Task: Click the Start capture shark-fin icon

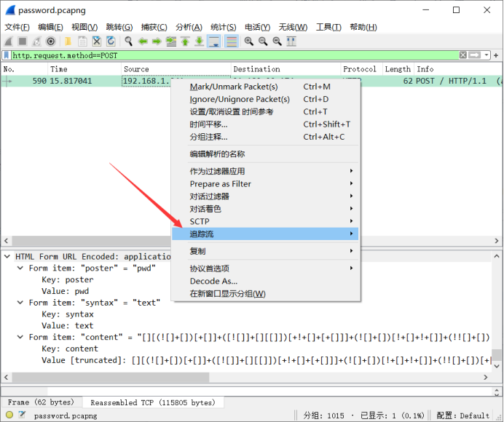Action: (x=9, y=41)
